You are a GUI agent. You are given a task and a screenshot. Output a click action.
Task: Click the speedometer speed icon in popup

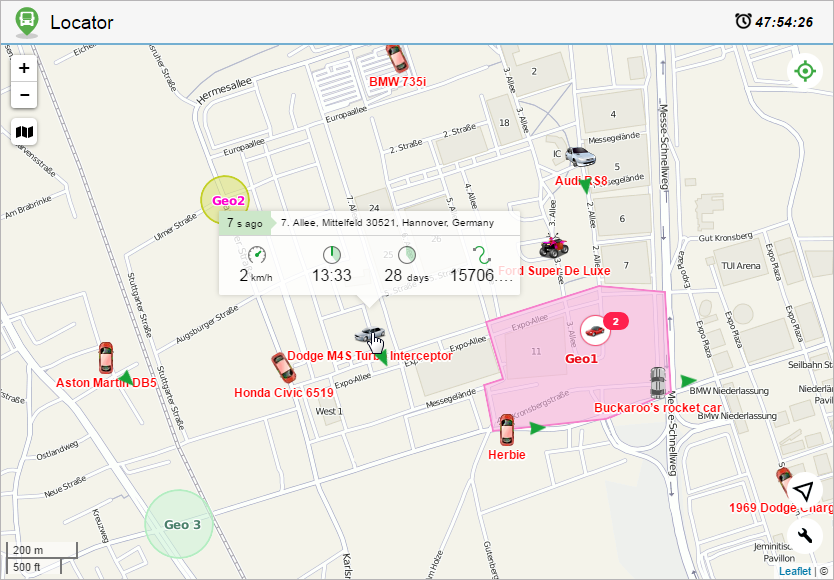tap(257, 255)
